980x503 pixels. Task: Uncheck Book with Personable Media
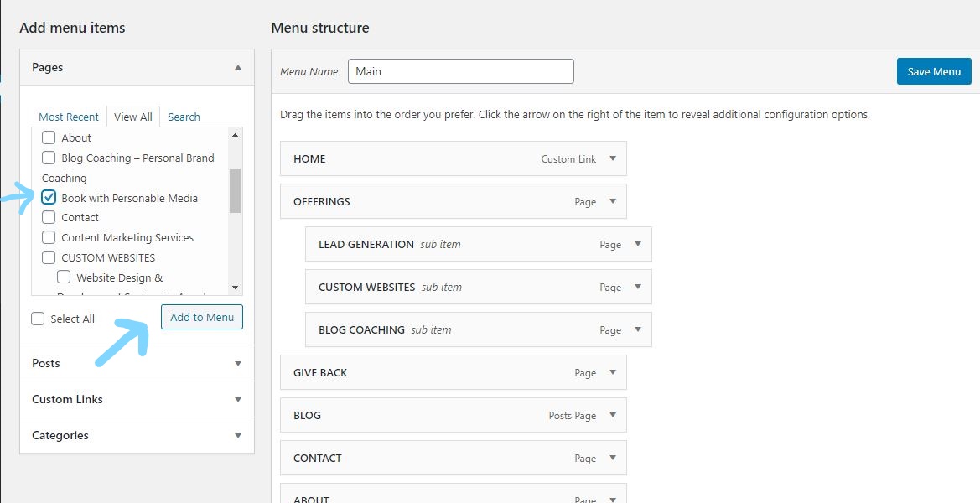point(48,197)
